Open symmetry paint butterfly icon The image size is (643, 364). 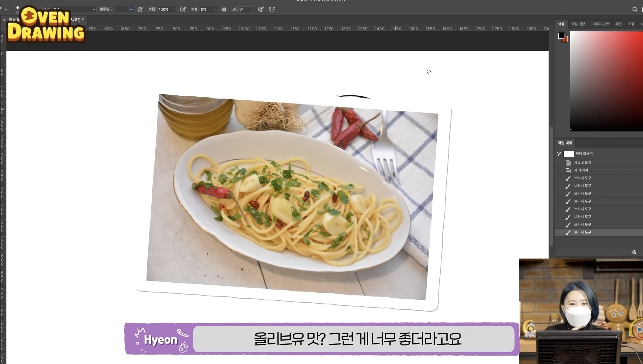(x=272, y=9)
